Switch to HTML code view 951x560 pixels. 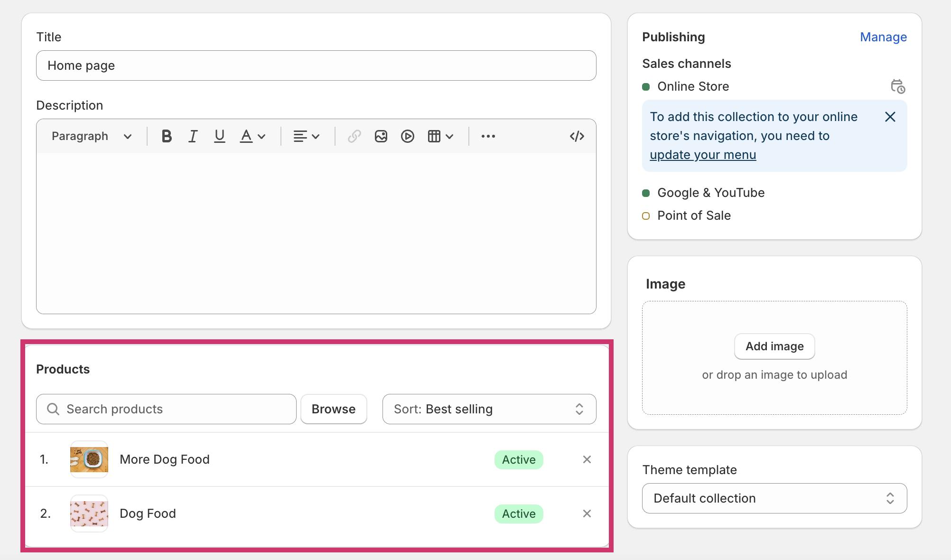(577, 136)
